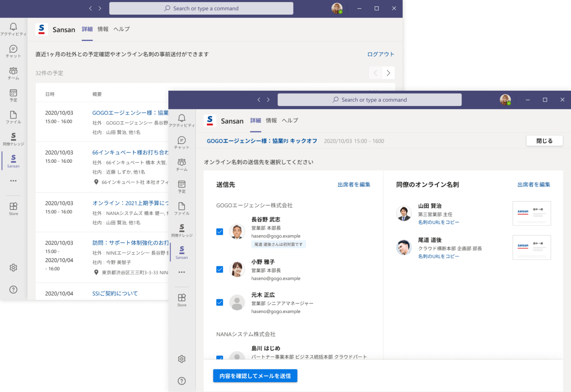
Task: Copy 尾道 道後 business card URL
Action: click(x=438, y=256)
